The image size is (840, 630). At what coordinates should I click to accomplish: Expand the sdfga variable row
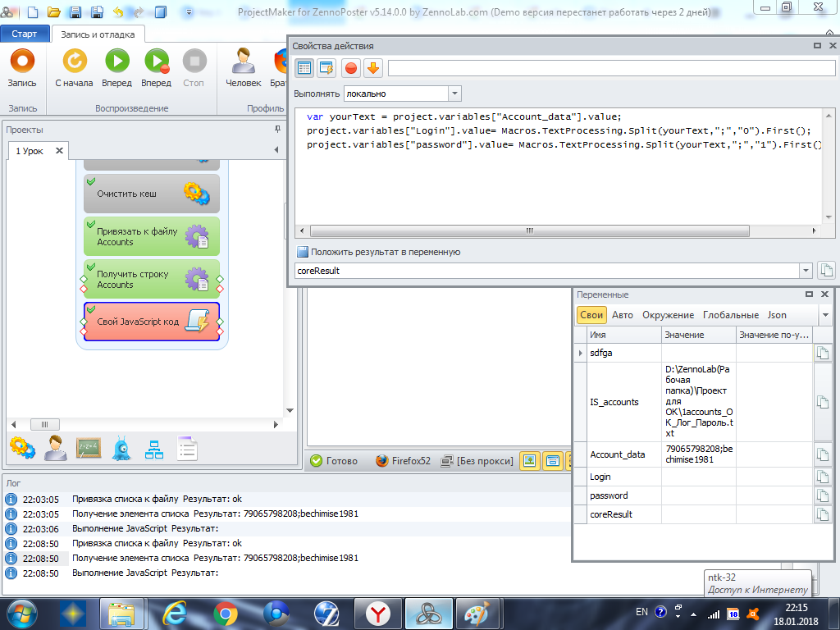[580, 353]
